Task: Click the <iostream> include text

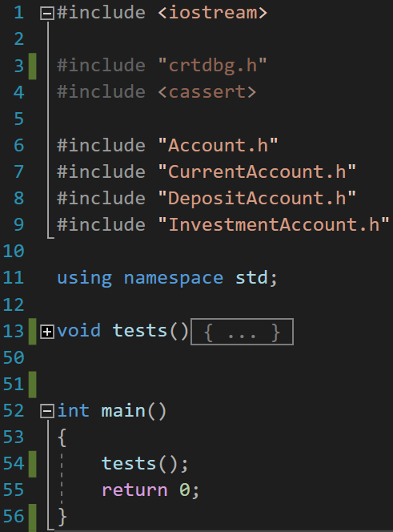Action: 213,13
